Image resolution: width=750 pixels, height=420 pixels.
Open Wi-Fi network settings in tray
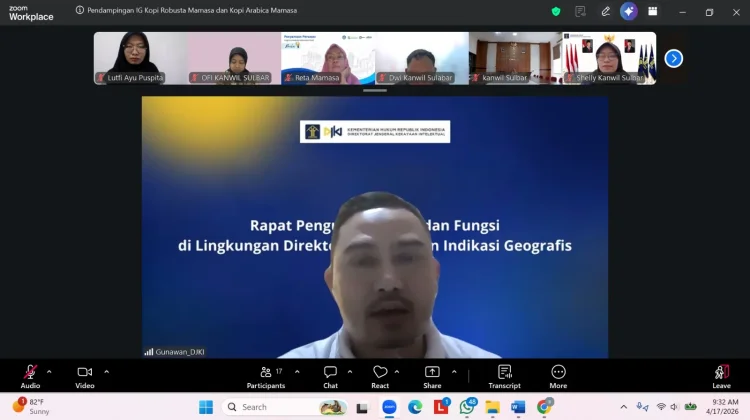pyautogui.click(x=661, y=407)
